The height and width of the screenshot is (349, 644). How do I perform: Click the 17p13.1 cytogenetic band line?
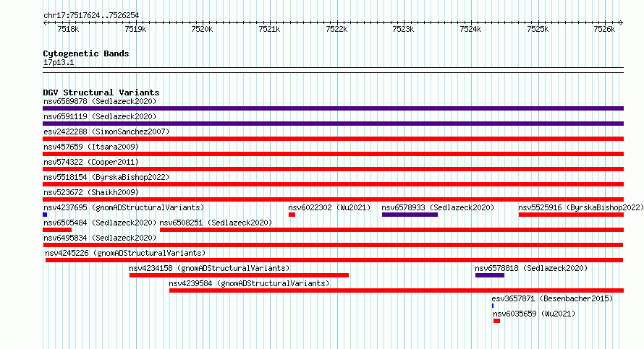pyautogui.click(x=333, y=70)
